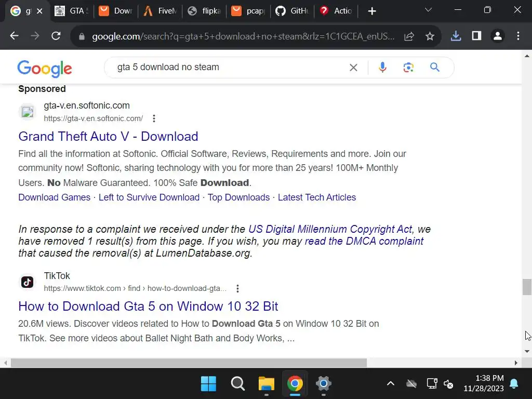
Task: Open more options for Softonic ad
Action: [x=154, y=118]
